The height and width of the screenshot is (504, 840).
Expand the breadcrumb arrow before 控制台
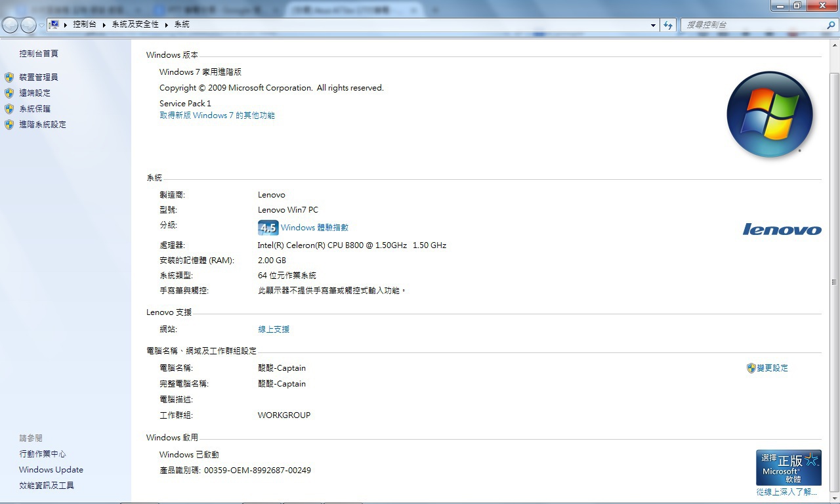[66, 24]
